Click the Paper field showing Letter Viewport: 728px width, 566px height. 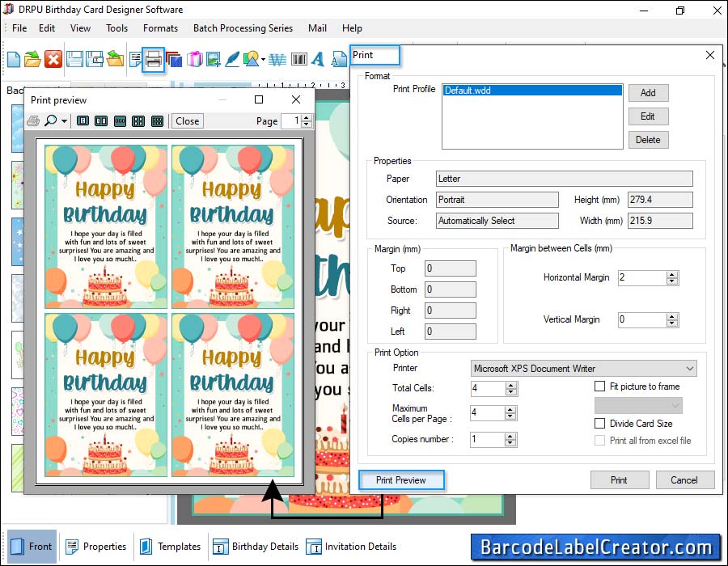point(564,179)
